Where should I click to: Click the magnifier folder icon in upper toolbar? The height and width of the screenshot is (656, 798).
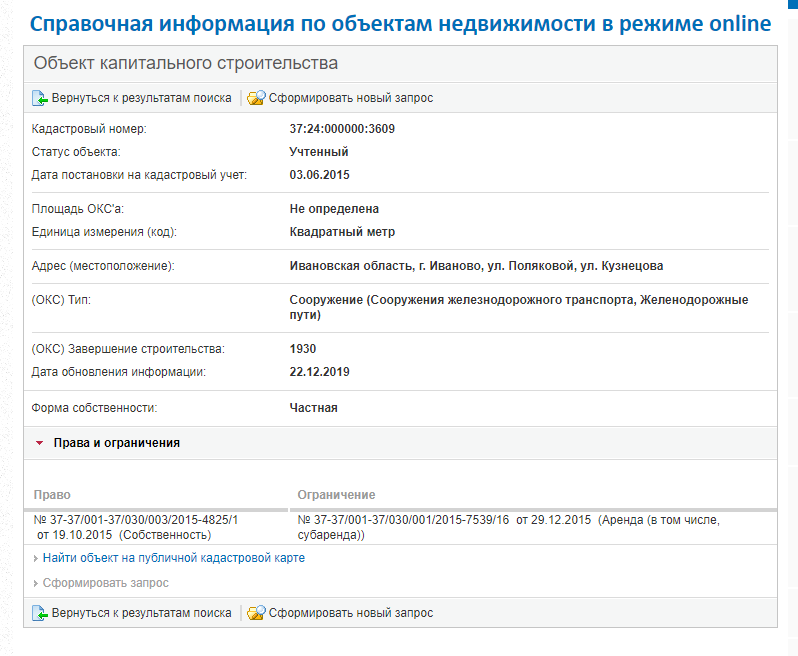(256, 98)
